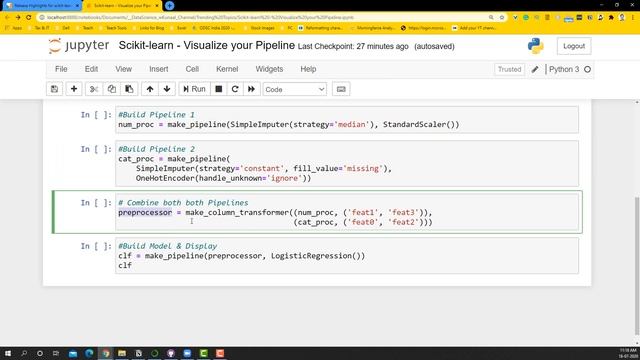This screenshot has width=640, height=360.
Task: Click the Python 3 kernel idle circle indicator
Action: [587, 69]
